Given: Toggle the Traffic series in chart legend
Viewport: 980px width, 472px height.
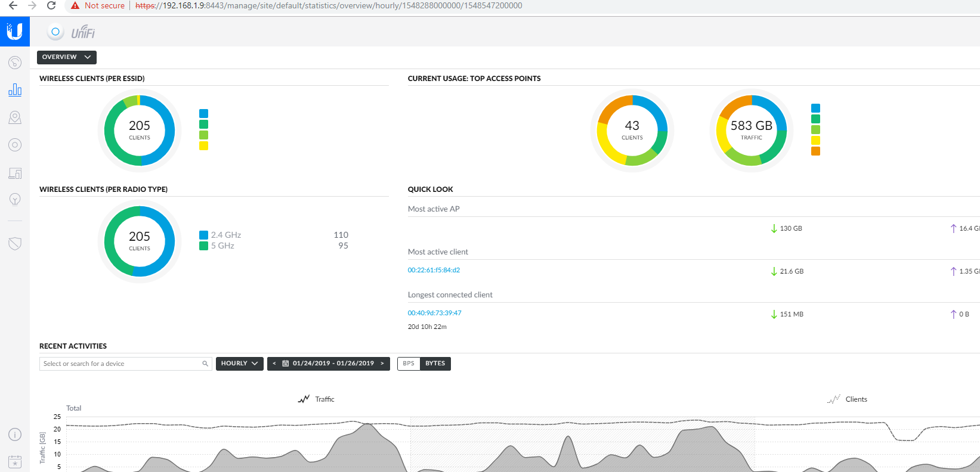Looking at the screenshot, I should [x=317, y=399].
